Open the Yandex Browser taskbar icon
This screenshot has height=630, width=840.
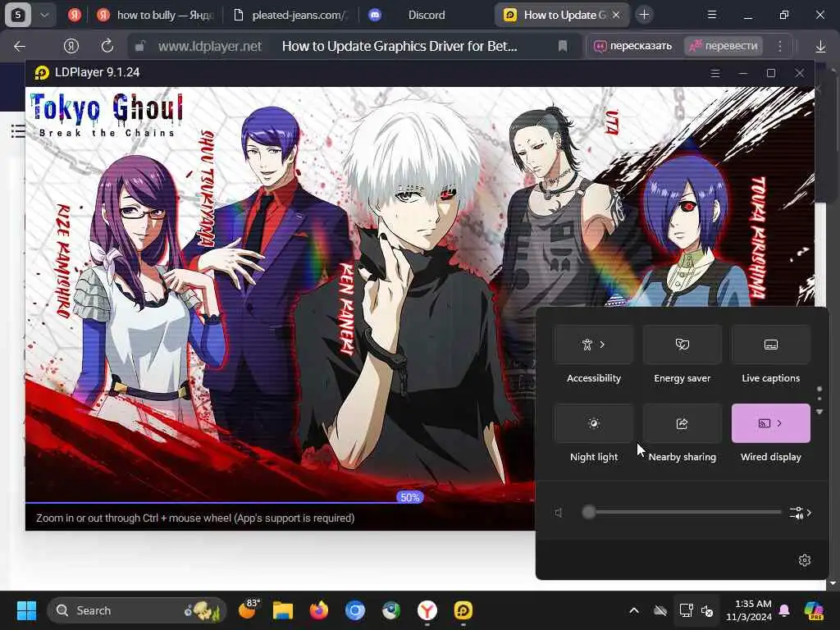click(427, 610)
